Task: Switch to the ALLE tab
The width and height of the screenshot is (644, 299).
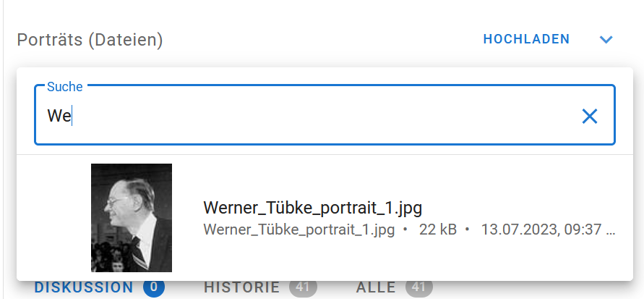Action: pyautogui.click(x=376, y=287)
